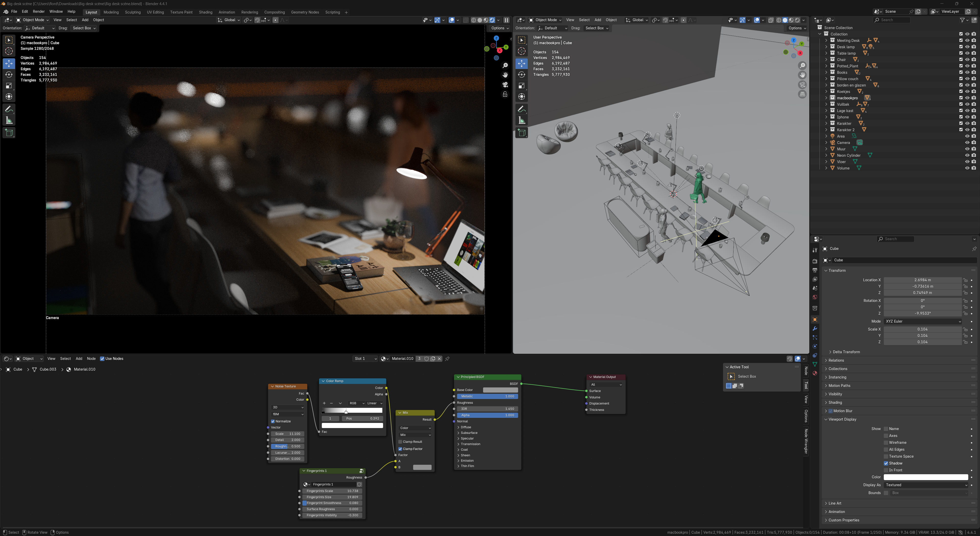980x536 pixels.
Task: Click Options button in left viewport header
Action: click(499, 28)
